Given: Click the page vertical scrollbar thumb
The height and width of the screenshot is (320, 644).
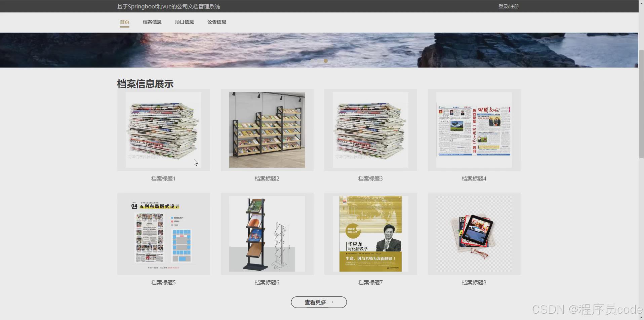Looking at the screenshot, I should click(641, 104).
